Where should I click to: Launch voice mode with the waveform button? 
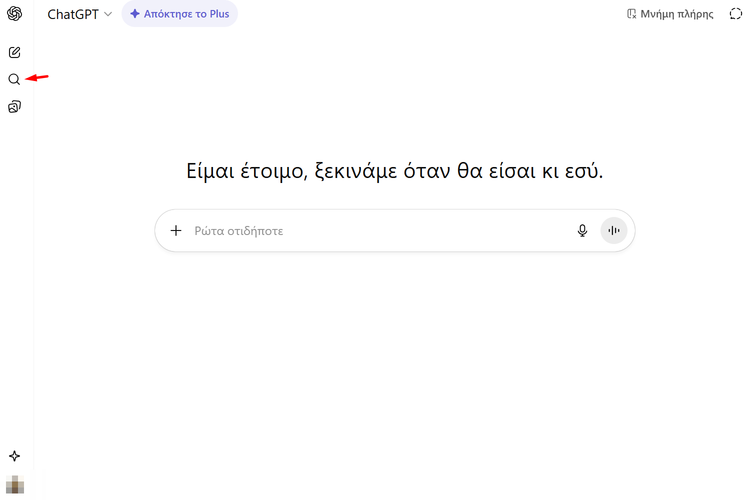tap(614, 230)
